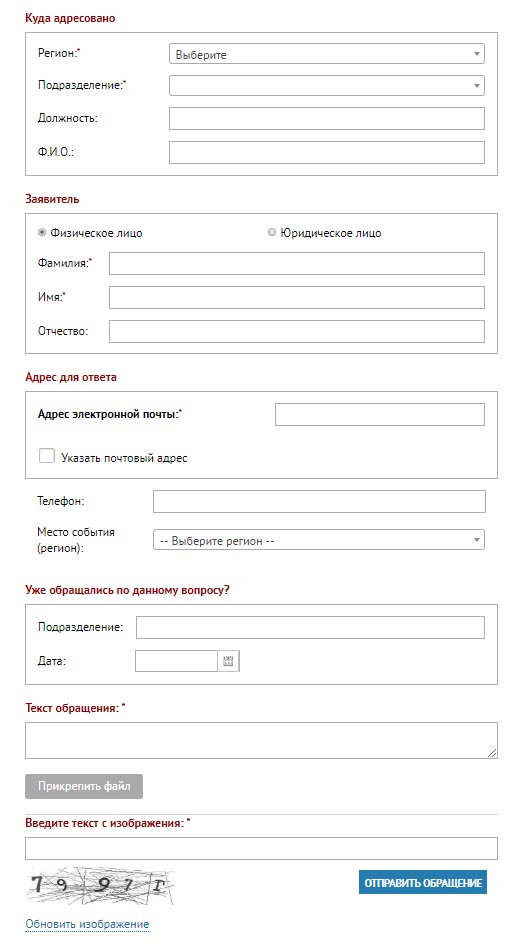Screen dimensions: 510x946
Task: Focus the Введите текст с изображения captcha field
Action: click(x=261, y=848)
